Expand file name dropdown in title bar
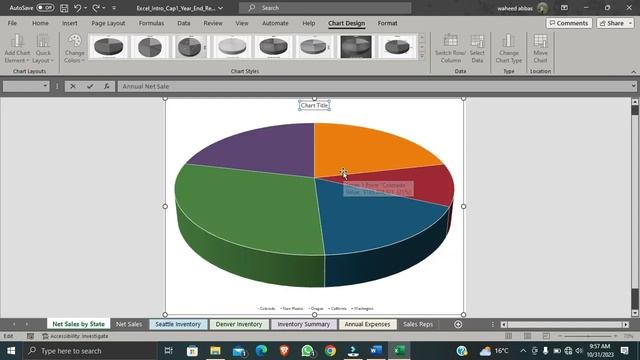Image resolution: width=640 pixels, height=360 pixels. click(221, 8)
